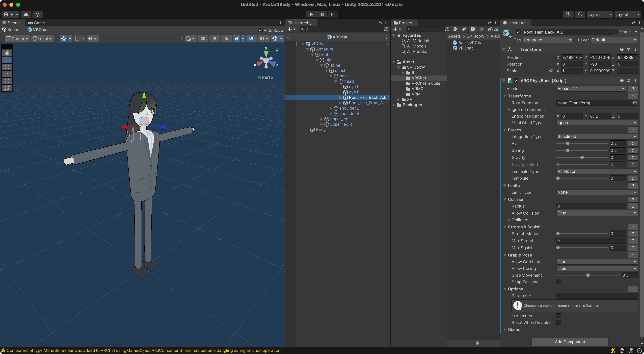Expand Root_Hair_Front_A in Hierarchy
Viewport: 644px width, 354px height.
point(340,103)
